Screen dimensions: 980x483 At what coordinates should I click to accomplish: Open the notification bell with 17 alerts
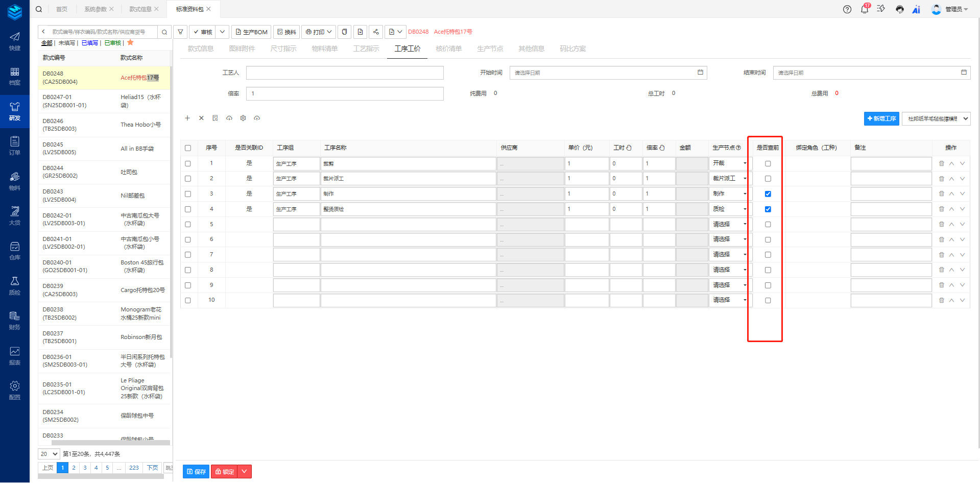coord(864,9)
